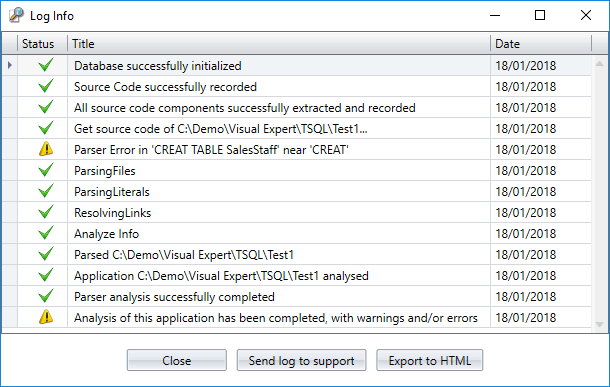Image resolution: width=610 pixels, height=387 pixels.
Task: Click green checkmark beside Analyze Info
Action: click(46, 233)
